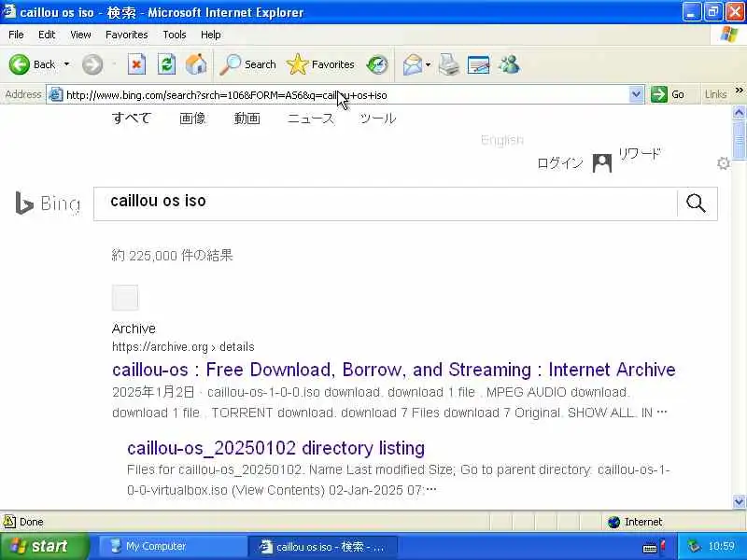Switch to the 動画 videos tab
This screenshot has height=560, width=747.
coord(247,119)
